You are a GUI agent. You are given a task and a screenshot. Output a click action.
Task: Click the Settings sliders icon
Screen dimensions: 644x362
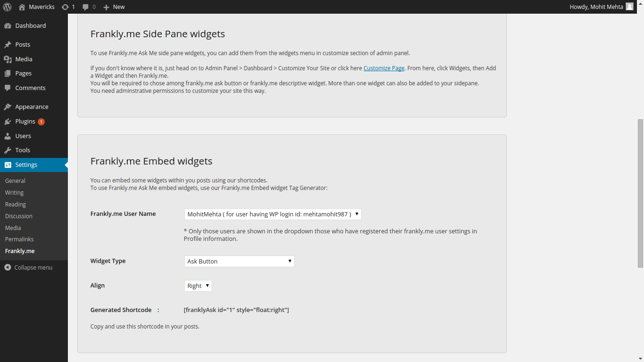(8, 165)
